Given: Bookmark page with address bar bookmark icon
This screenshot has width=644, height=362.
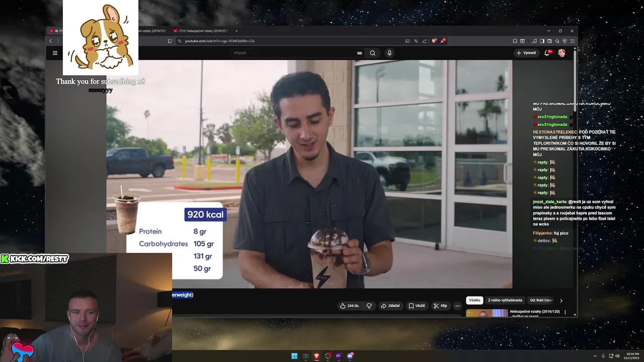Looking at the screenshot, I should [x=170, y=41].
